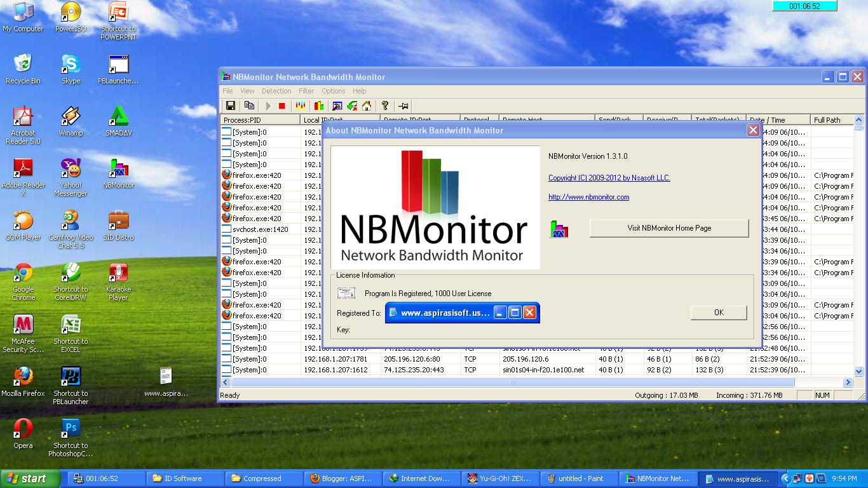The width and height of the screenshot is (868, 488).
Task: Click the Copy toolbar icon
Action: click(250, 105)
